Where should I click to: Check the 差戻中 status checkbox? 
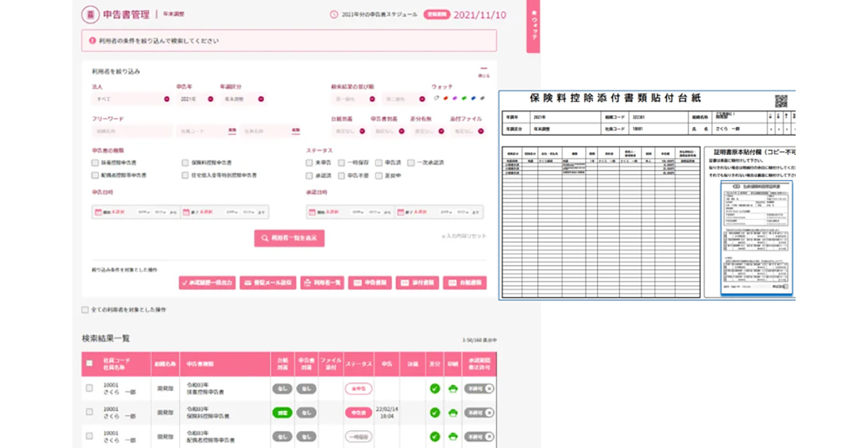380,176
